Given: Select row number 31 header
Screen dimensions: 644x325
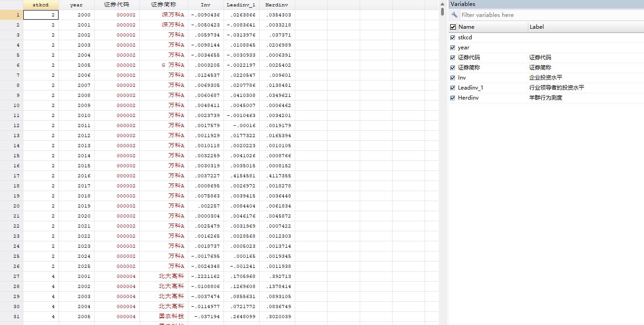Looking at the screenshot, I should [11, 317].
